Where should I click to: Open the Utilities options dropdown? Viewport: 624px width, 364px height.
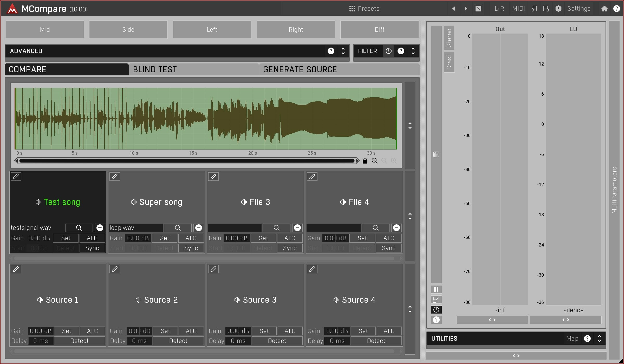click(x=600, y=338)
